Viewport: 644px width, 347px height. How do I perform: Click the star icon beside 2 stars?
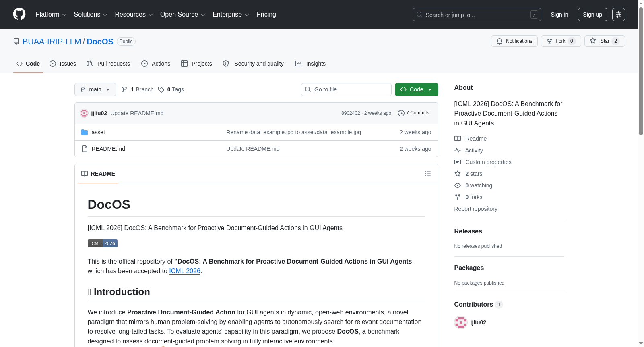tap(458, 174)
